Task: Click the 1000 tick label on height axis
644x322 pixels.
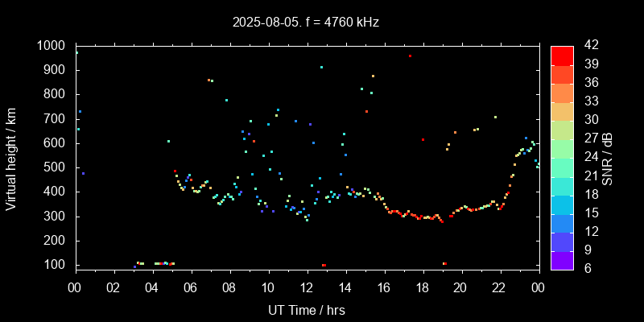Action: [x=53, y=46]
